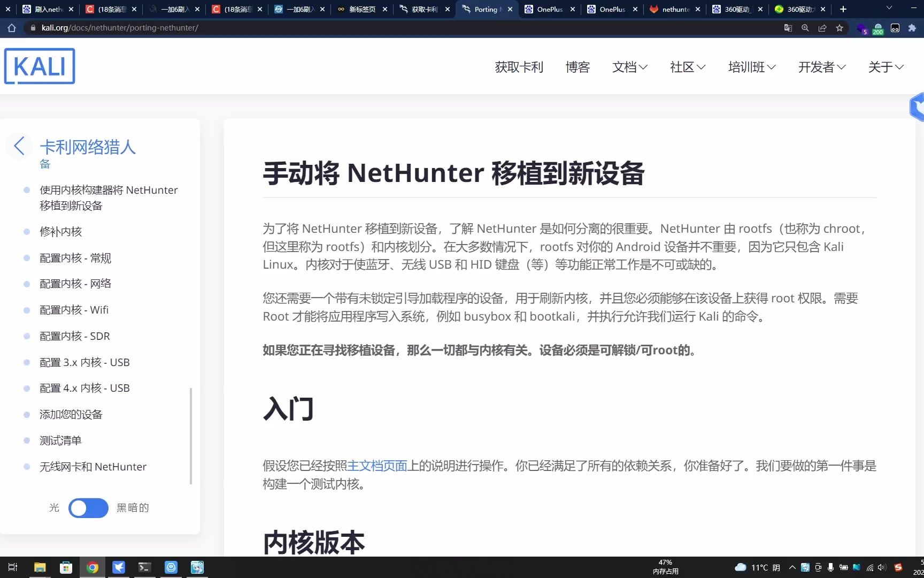Click the network Wi-Fi tray icon
The width and height of the screenshot is (924, 578).
tap(870, 567)
